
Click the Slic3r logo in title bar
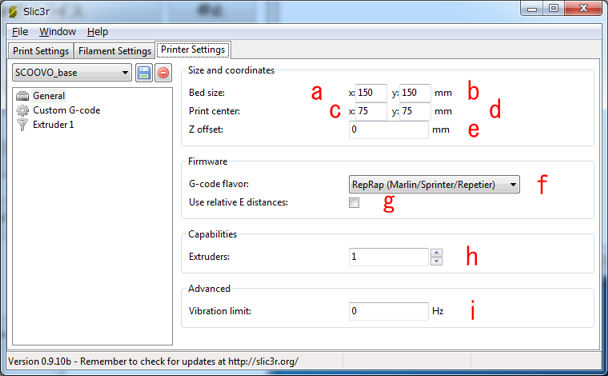(x=13, y=12)
